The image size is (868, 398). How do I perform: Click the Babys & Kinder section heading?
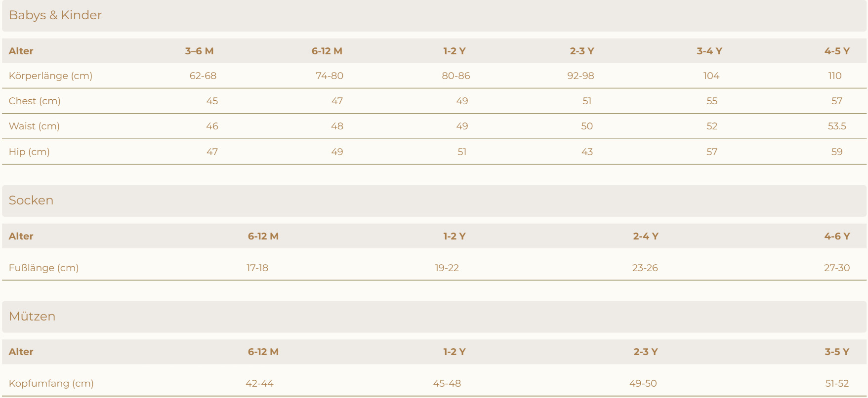click(x=55, y=15)
